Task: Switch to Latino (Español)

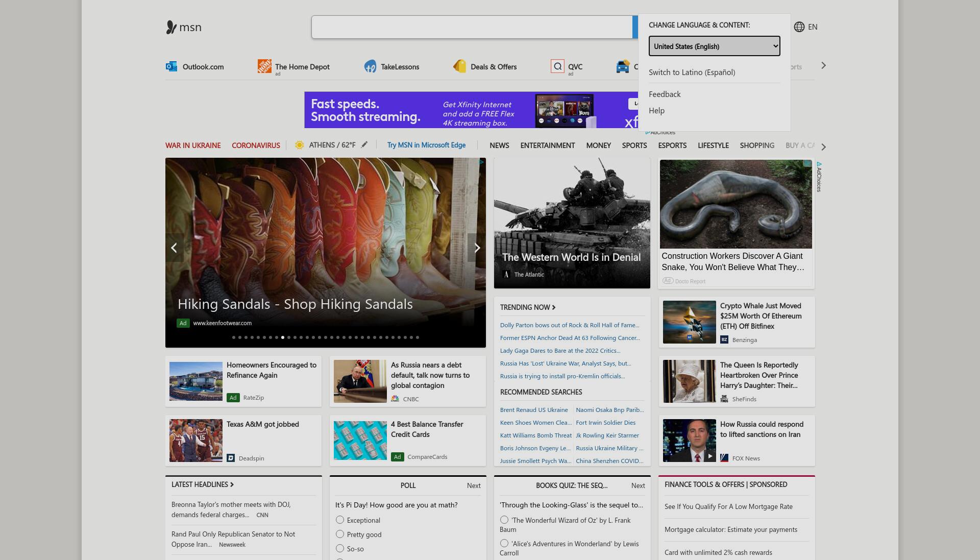Action: click(x=692, y=72)
